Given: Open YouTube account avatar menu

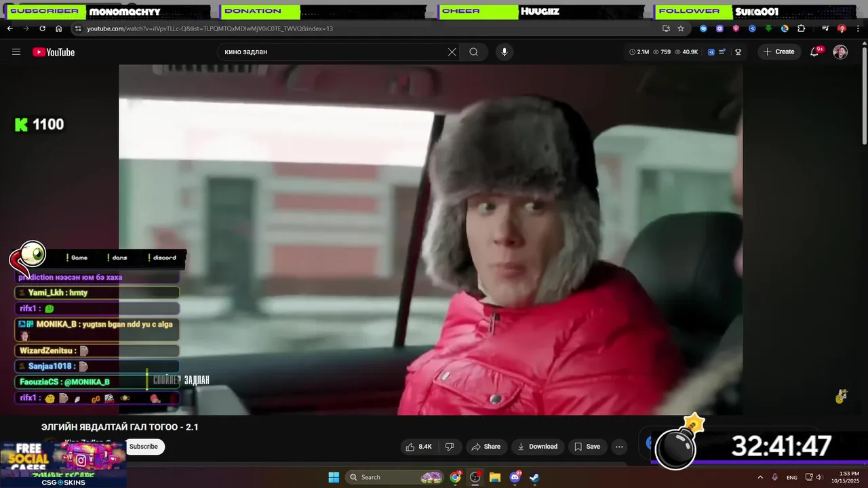Looking at the screenshot, I should 840,52.
